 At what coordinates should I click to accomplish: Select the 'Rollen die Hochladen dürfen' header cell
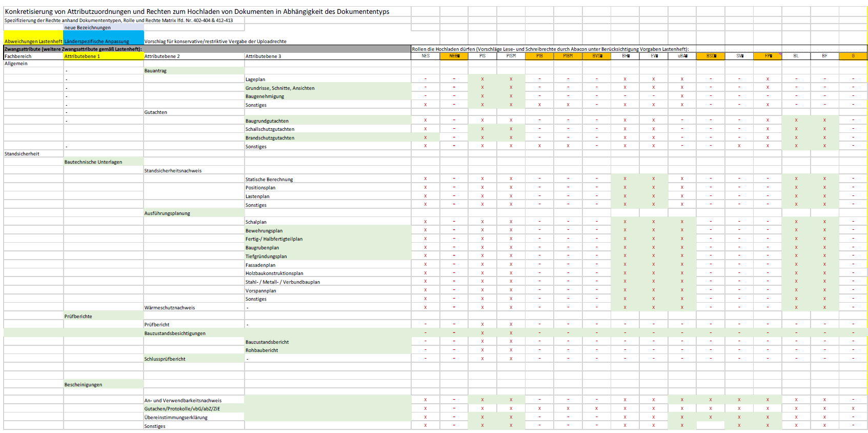550,49
